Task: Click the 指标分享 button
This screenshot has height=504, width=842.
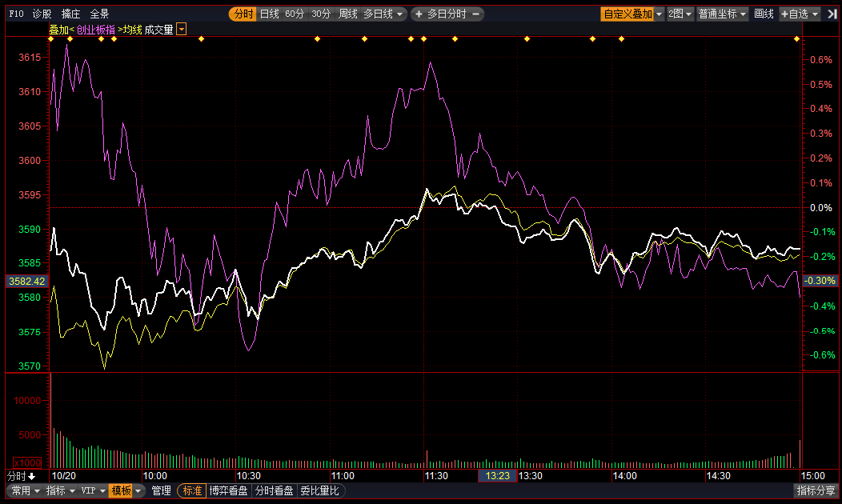Action: [x=816, y=490]
